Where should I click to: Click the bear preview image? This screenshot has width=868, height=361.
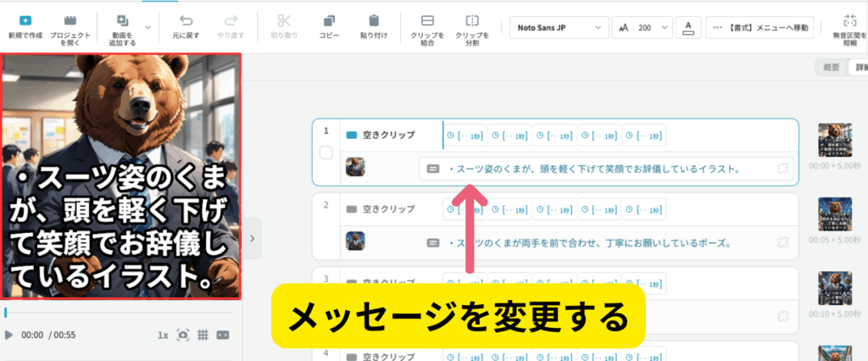click(x=120, y=176)
